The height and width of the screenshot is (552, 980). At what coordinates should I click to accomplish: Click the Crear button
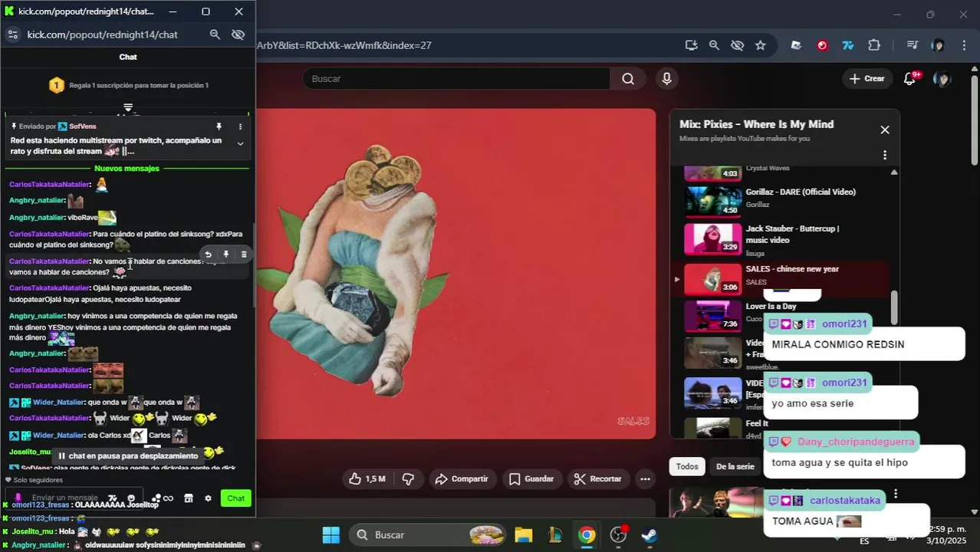[867, 78]
